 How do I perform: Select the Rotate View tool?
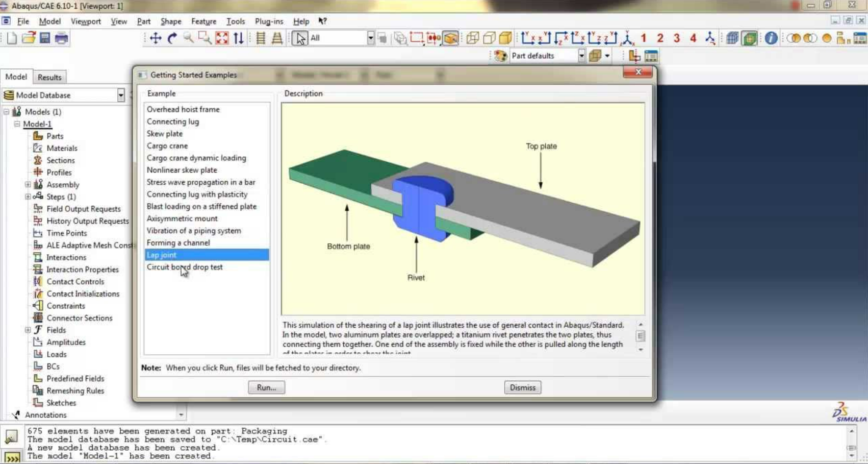point(172,38)
